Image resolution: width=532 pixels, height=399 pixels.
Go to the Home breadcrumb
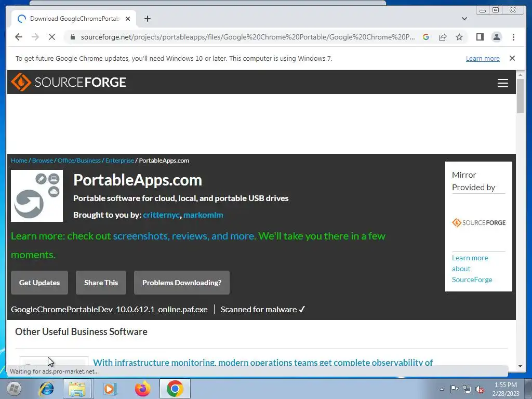click(19, 161)
